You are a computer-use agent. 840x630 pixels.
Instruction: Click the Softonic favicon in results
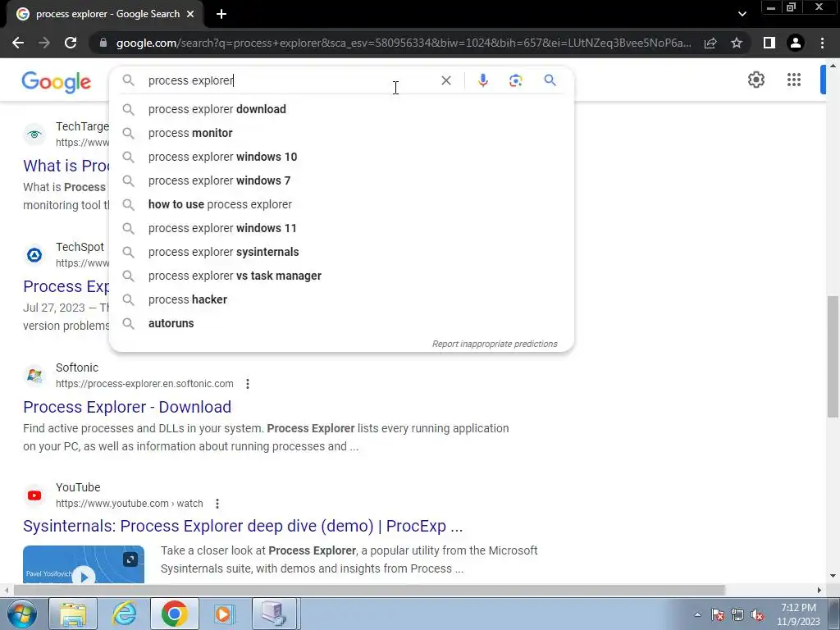[34, 376]
